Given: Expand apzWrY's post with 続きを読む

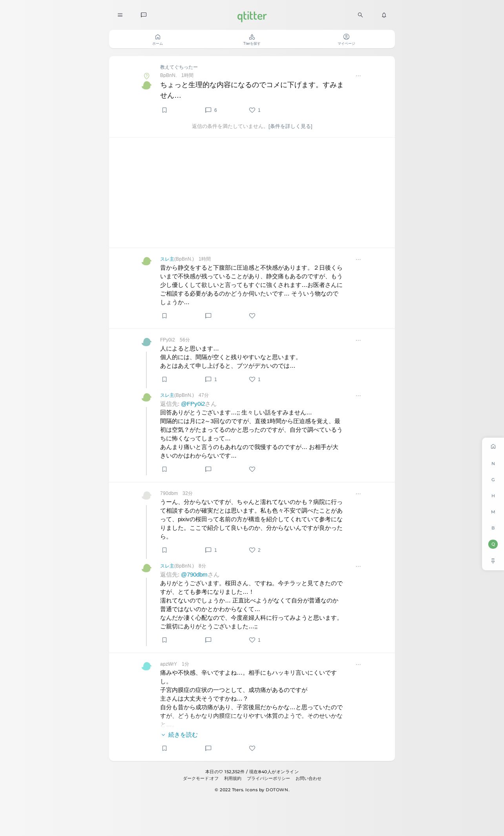Looking at the screenshot, I should point(179,735).
